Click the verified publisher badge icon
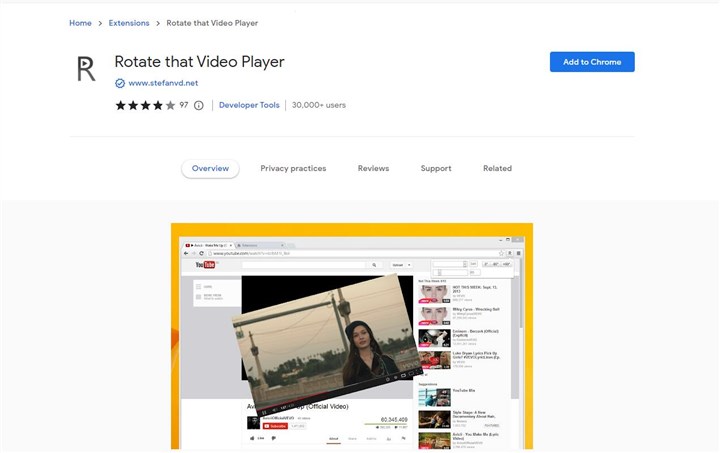The height and width of the screenshot is (453, 720). (120, 83)
